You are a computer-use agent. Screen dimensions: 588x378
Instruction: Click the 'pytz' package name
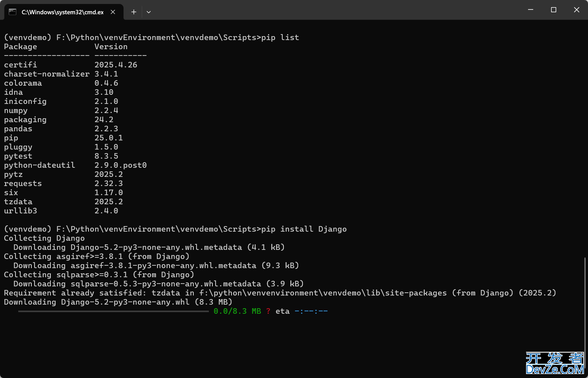point(13,174)
